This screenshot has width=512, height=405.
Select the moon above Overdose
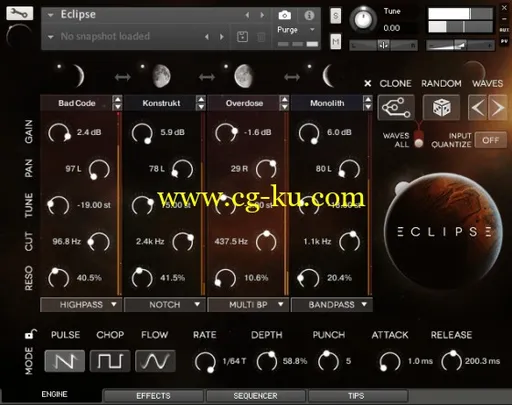pos(244,76)
